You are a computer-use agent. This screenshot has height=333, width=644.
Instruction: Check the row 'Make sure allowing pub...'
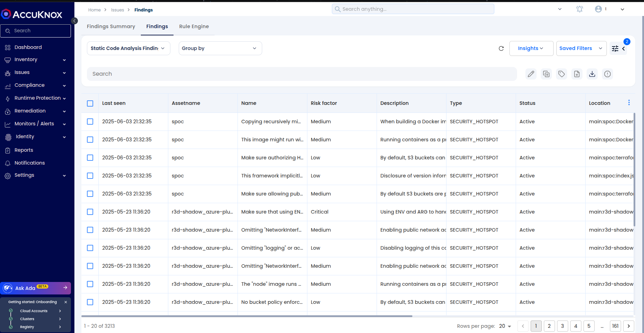pos(90,194)
